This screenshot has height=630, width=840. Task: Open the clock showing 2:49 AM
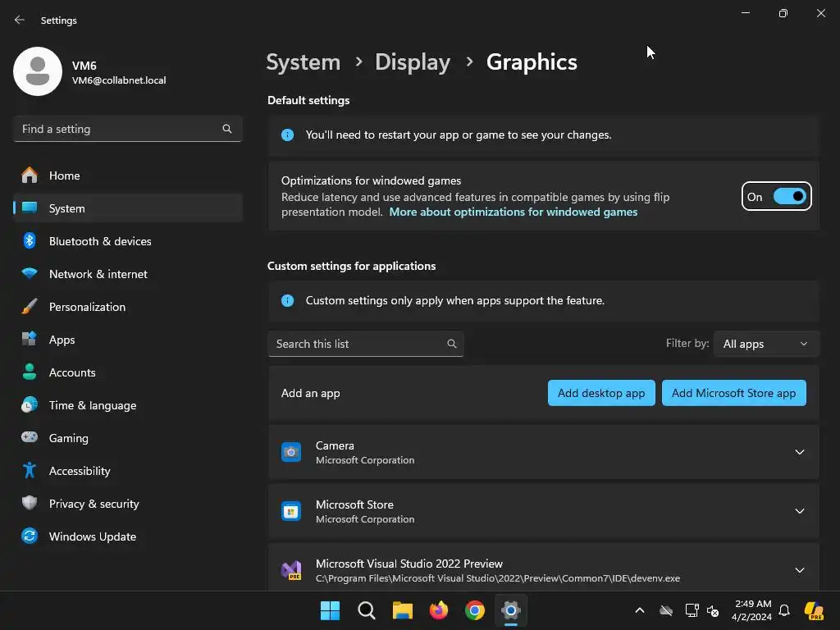pyautogui.click(x=752, y=610)
